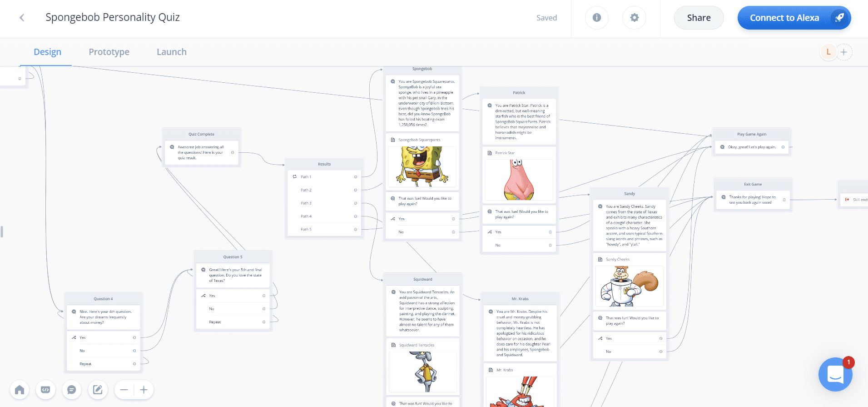868x407 pixels.
Task: Click the speak icon in Exit Game block
Action: (724, 197)
